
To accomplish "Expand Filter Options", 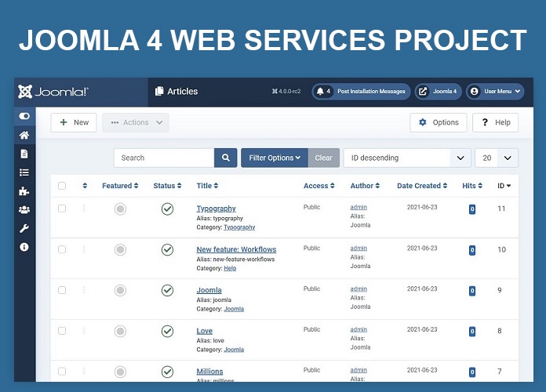I will click(275, 158).
